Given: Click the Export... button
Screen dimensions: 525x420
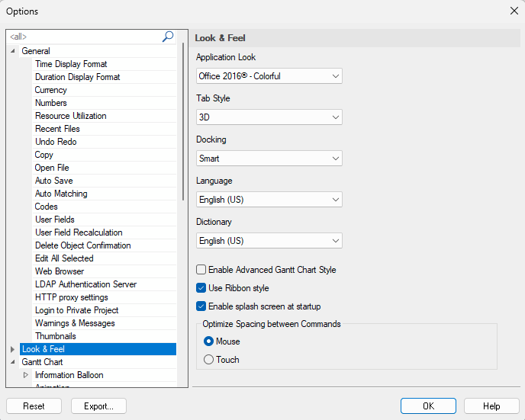Looking at the screenshot, I should (x=98, y=406).
